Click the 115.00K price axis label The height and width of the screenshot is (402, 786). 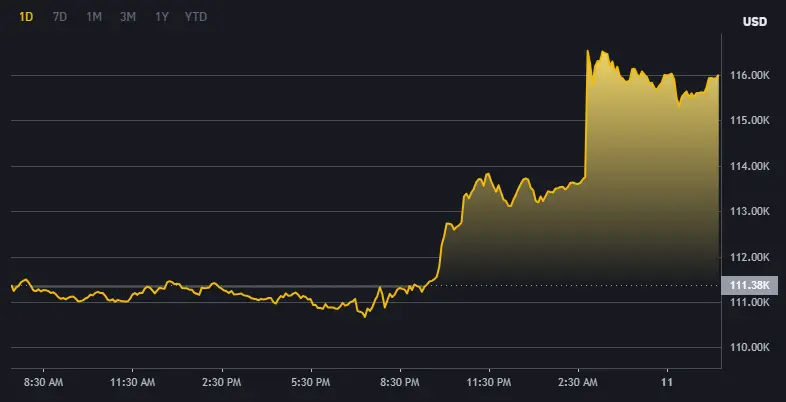pos(750,121)
